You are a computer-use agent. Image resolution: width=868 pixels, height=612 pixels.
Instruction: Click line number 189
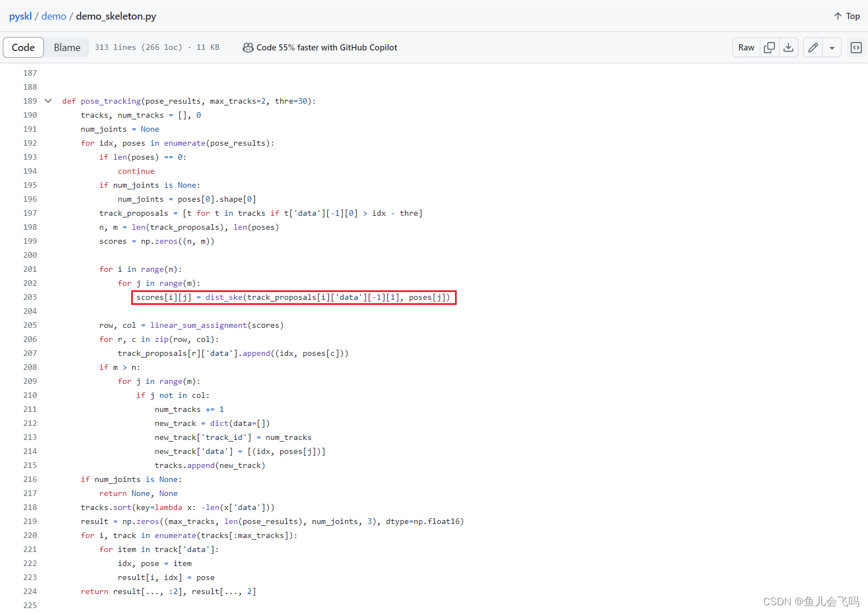pyautogui.click(x=30, y=101)
